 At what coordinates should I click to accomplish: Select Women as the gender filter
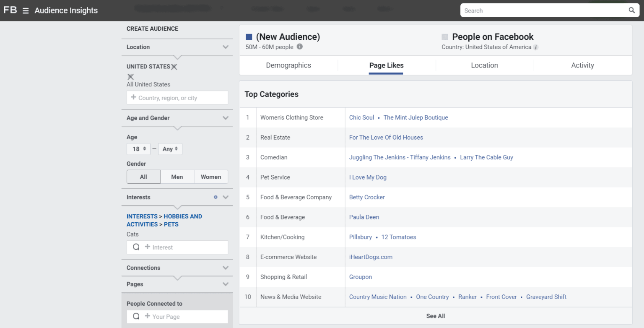[211, 177]
